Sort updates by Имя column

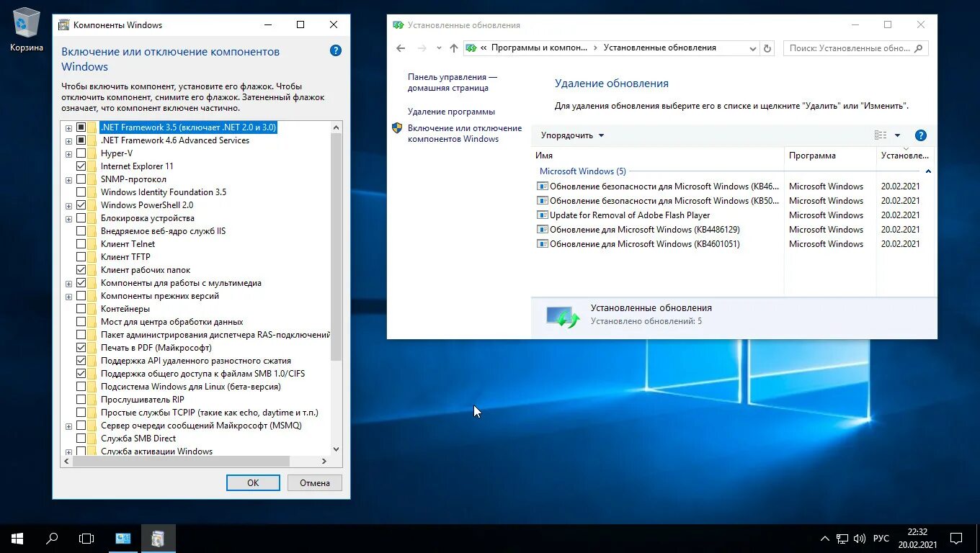658,156
